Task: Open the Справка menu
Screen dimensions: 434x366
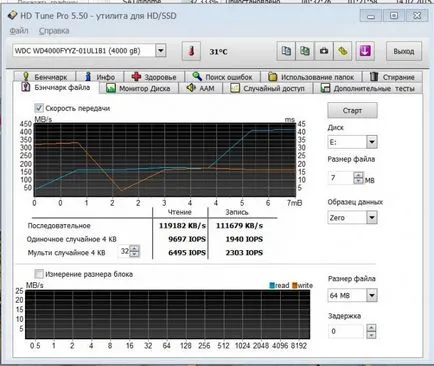Action: [54, 31]
